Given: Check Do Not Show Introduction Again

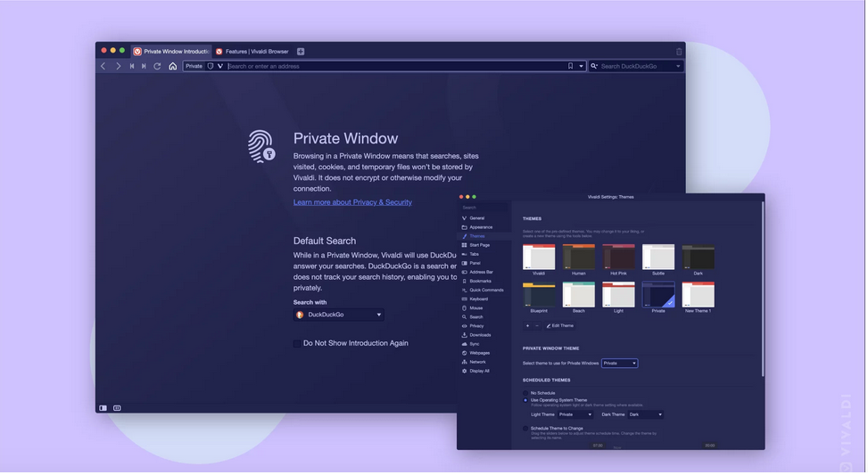Looking at the screenshot, I should pyautogui.click(x=297, y=344).
